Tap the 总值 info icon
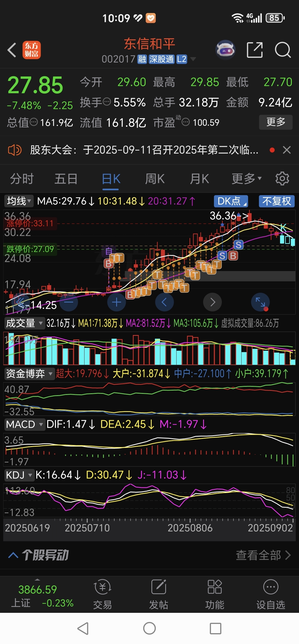 (34, 122)
